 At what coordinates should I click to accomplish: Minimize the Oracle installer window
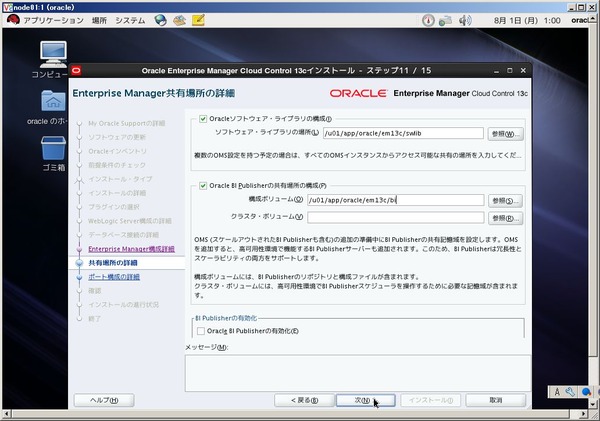[x=496, y=71]
